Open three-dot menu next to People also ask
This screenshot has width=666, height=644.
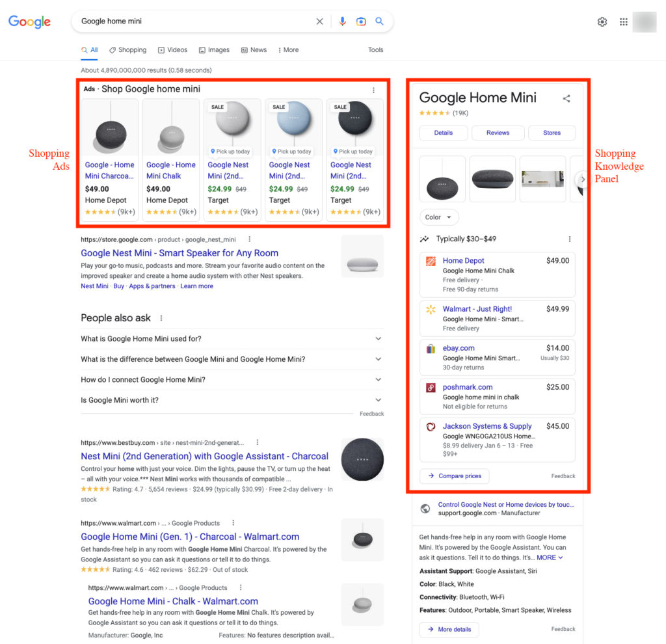(x=161, y=317)
